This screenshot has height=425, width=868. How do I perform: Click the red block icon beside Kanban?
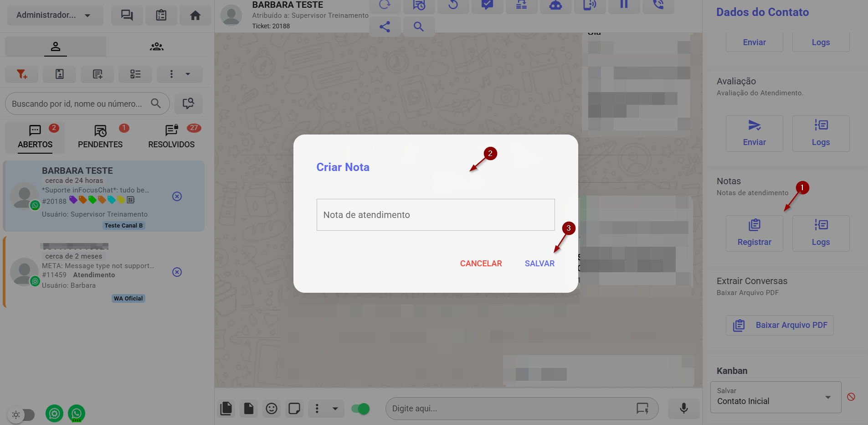tap(851, 397)
